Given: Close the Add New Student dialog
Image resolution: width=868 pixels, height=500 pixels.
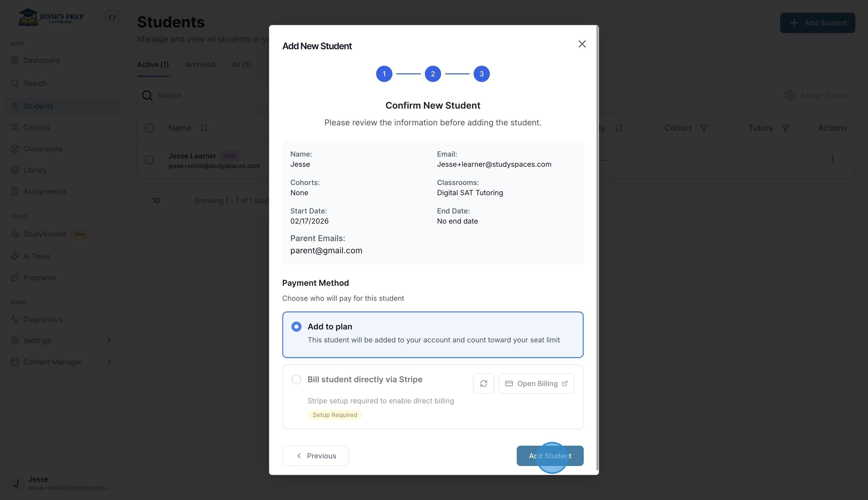Looking at the screenshot, I should 582,44.
